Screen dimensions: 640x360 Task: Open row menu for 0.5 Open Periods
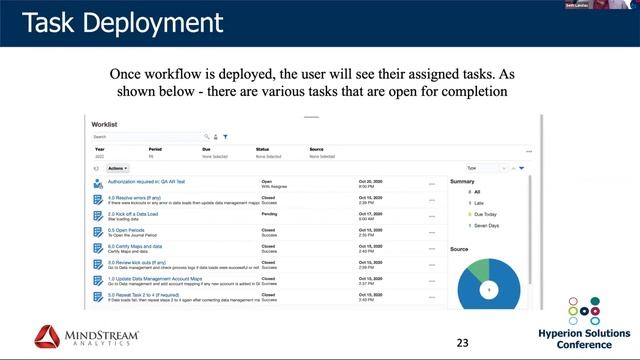pos(432,233)
